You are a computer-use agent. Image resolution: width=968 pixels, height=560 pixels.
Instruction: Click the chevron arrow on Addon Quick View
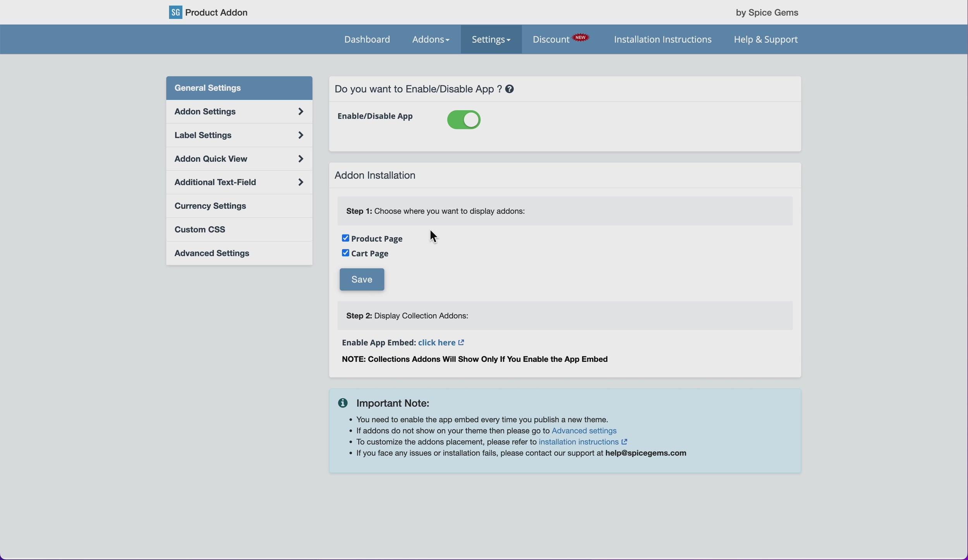pos(301,159)
